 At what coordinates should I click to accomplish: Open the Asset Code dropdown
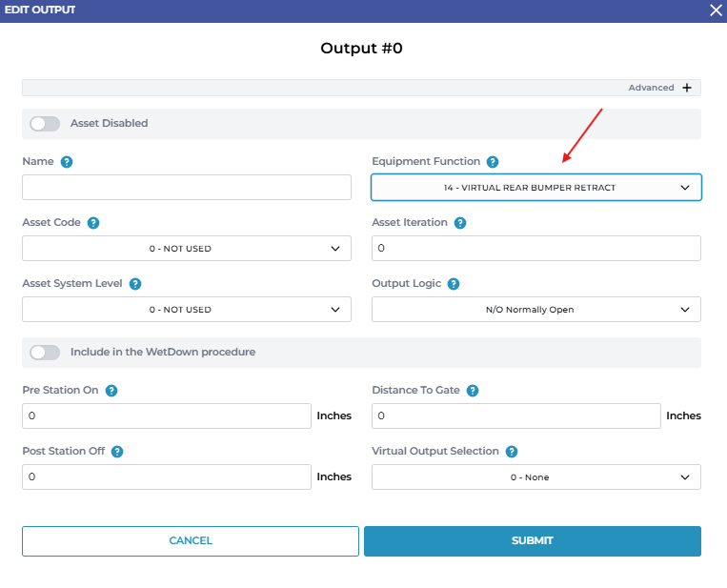187,249
